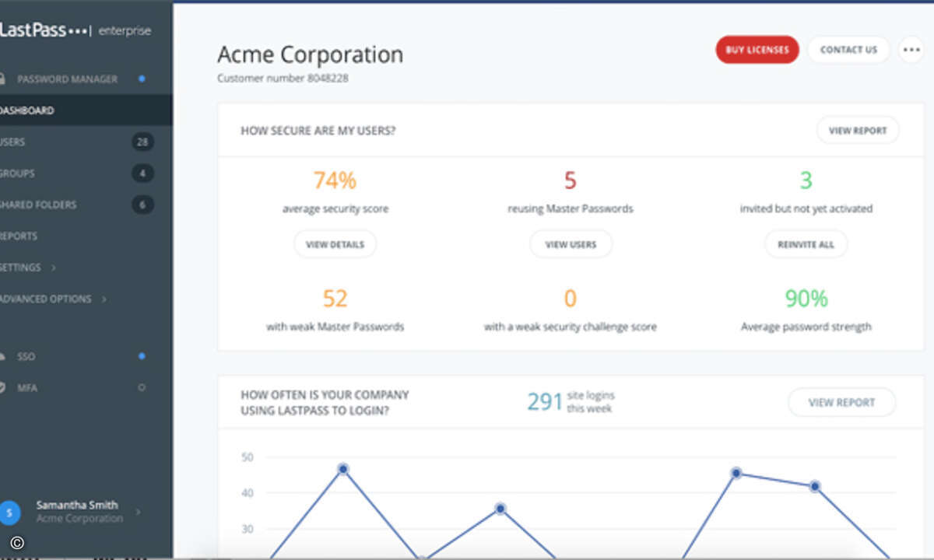Expand the Advanced Options chevron
Viewport: 934px width, 560px height.
click(x=104, y=299)
